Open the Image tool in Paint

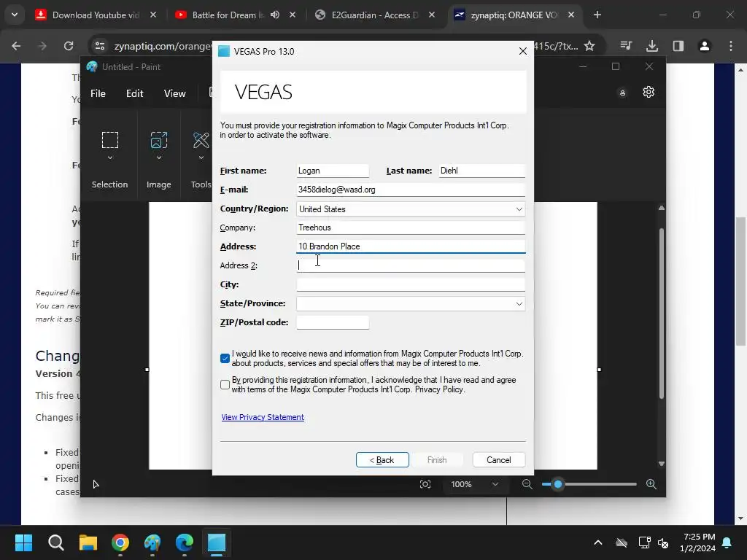(158, 140)
